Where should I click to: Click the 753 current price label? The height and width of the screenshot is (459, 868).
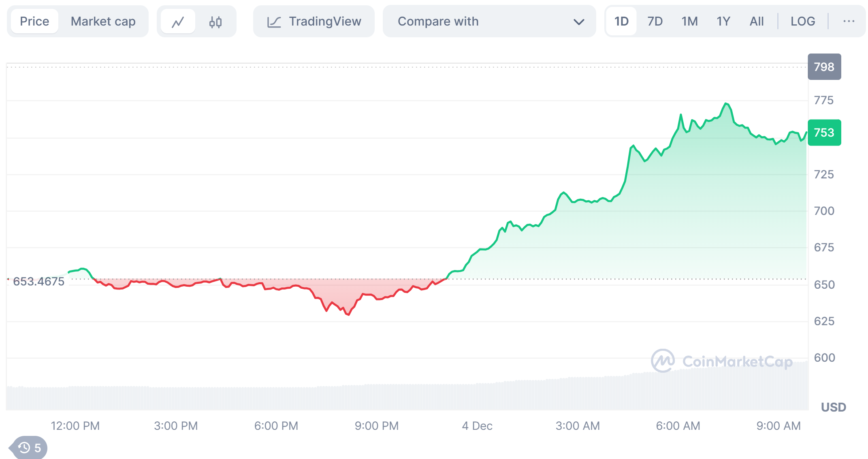[824, 133]
